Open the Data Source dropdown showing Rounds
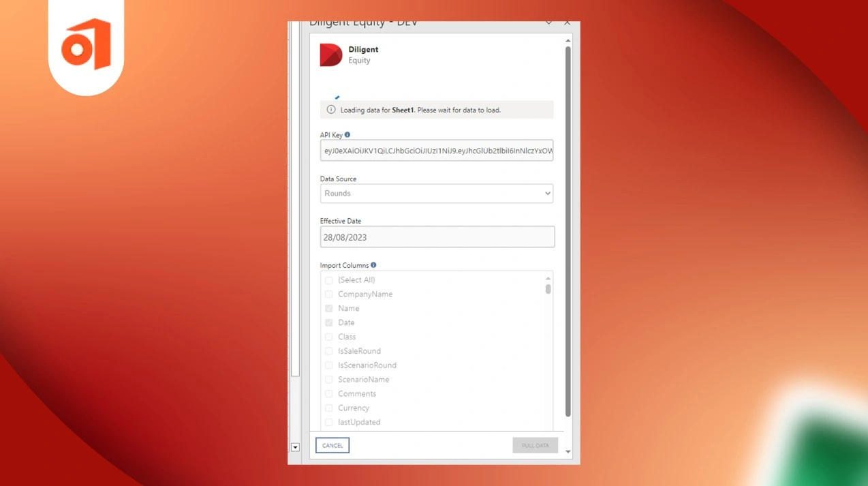The height and width of the screenshot is (486, 868). point(437,194)
